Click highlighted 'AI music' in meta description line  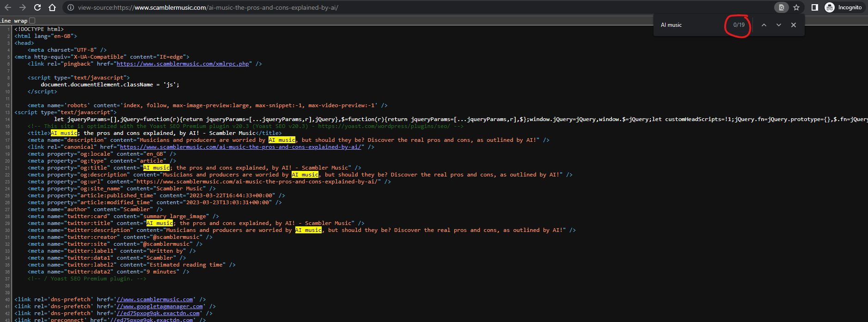(x=282, y=140)
